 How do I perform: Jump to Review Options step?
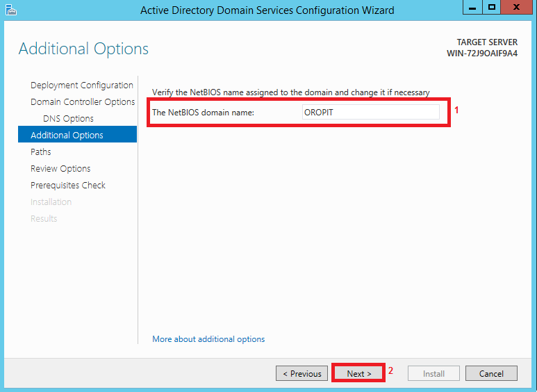pos(60,169)
